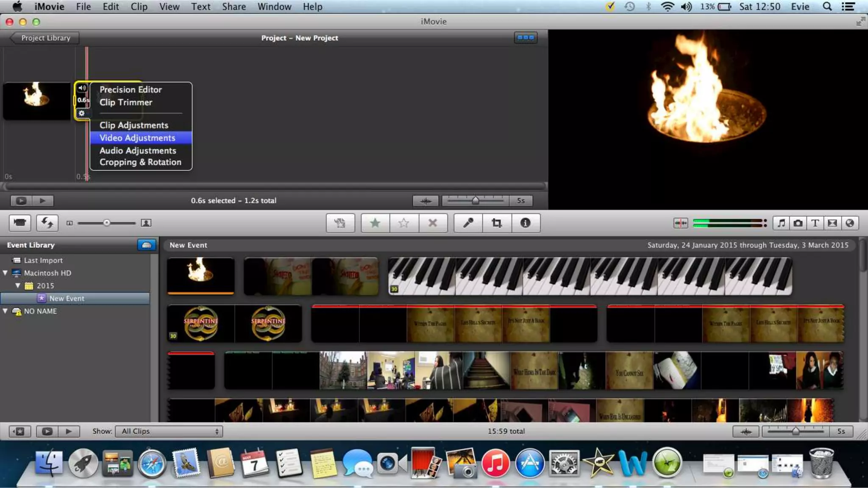Open the crop and rotate tool
This screenshot has width=868, height=488.
(x=497, y=223)
